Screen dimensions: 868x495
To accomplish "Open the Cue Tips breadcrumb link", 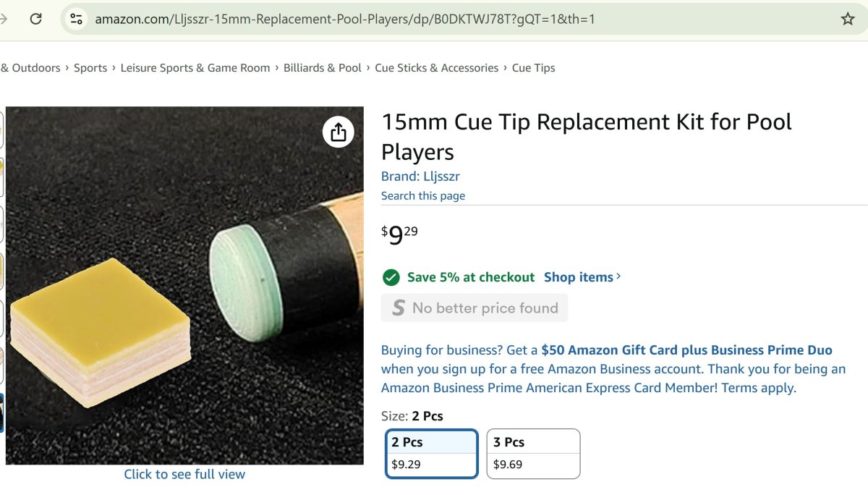I will pos(533,68).
